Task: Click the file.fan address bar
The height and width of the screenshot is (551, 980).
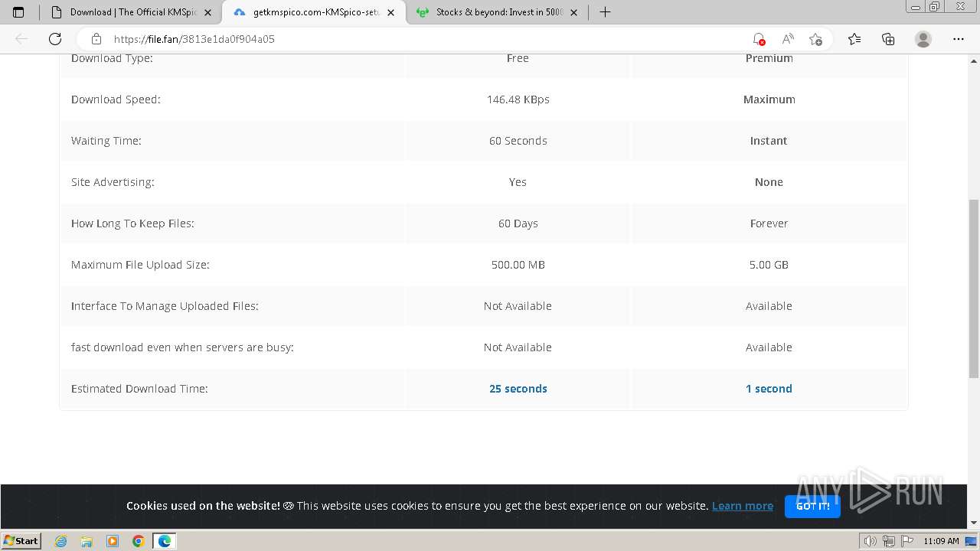Action: pos(429,39)
